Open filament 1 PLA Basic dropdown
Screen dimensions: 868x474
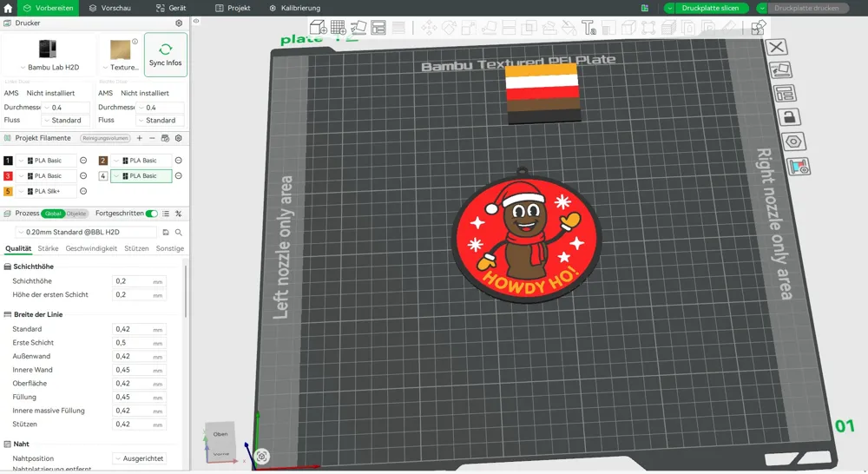tap(46, 160)
